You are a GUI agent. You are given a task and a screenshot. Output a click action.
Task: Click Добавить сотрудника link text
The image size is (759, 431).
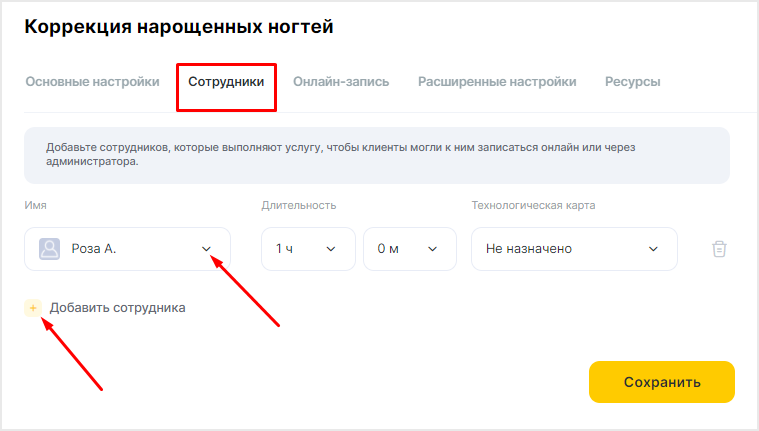[118, 308]
